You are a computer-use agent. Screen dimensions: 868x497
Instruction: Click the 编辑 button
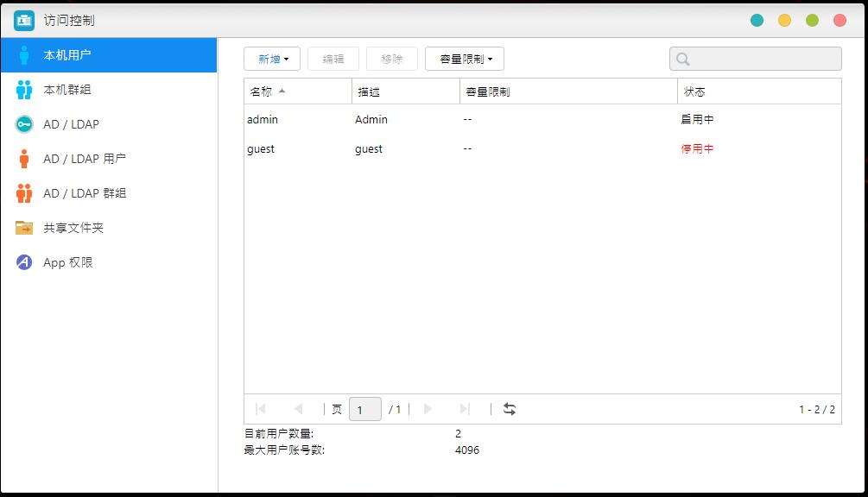(x=333, y=58)
